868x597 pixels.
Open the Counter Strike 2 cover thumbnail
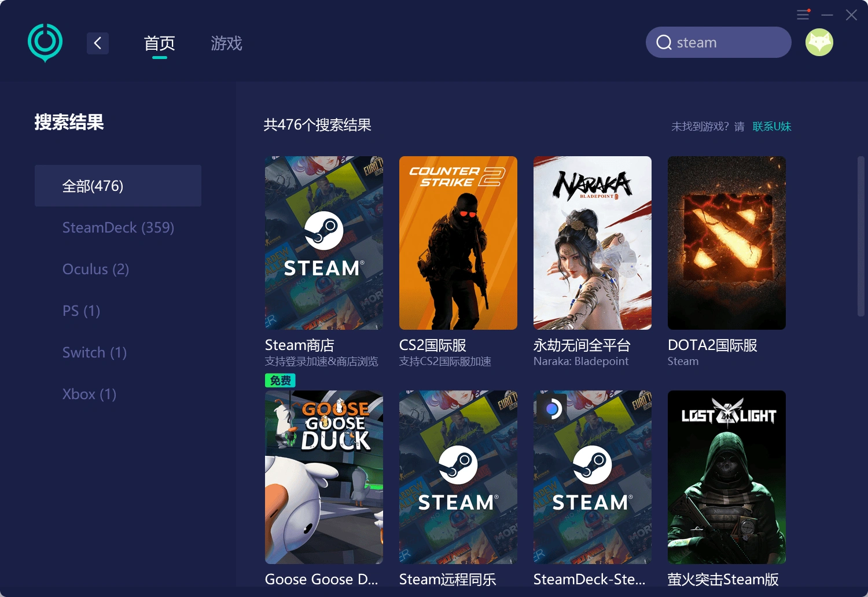pos(458,243)
